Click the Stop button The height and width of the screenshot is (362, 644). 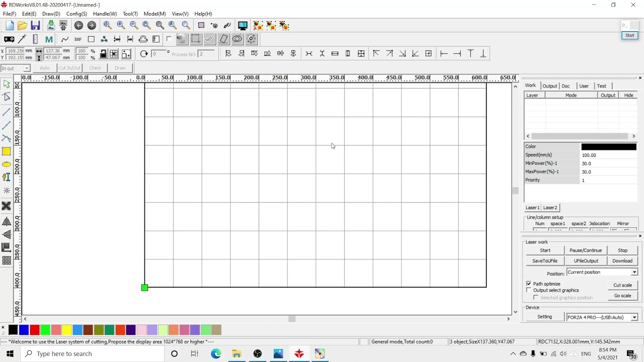tap(622, 250)
